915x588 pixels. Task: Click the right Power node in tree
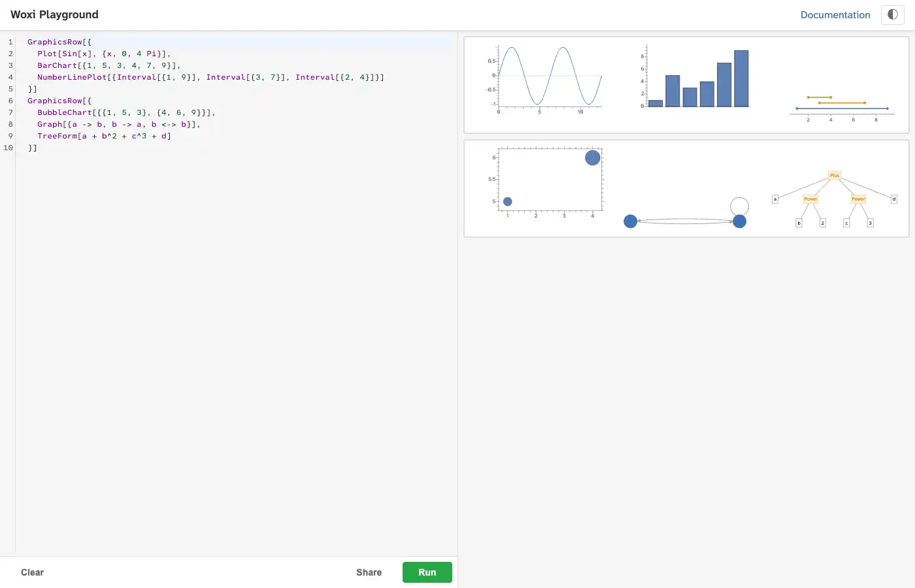point(859,199)
